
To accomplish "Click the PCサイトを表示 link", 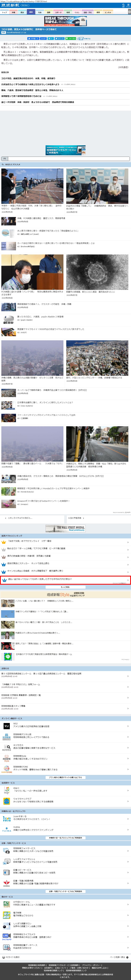I will (x=11, y=957).
